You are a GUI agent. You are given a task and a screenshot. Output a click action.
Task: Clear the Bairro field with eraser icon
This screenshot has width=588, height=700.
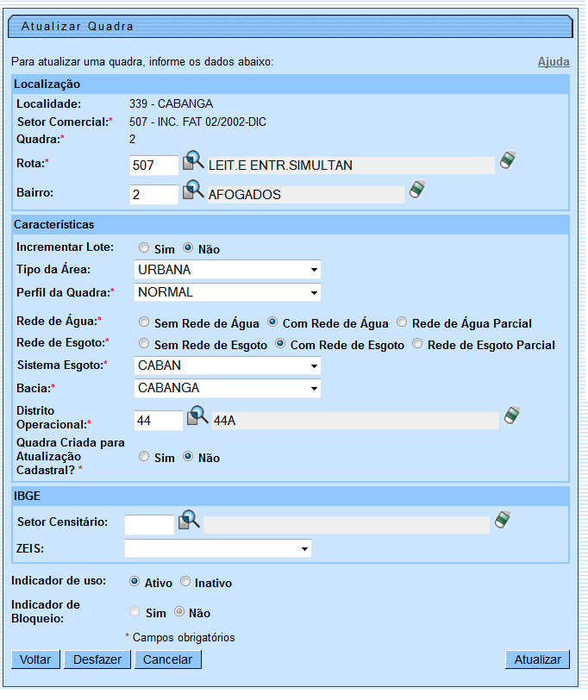(416, 190)
